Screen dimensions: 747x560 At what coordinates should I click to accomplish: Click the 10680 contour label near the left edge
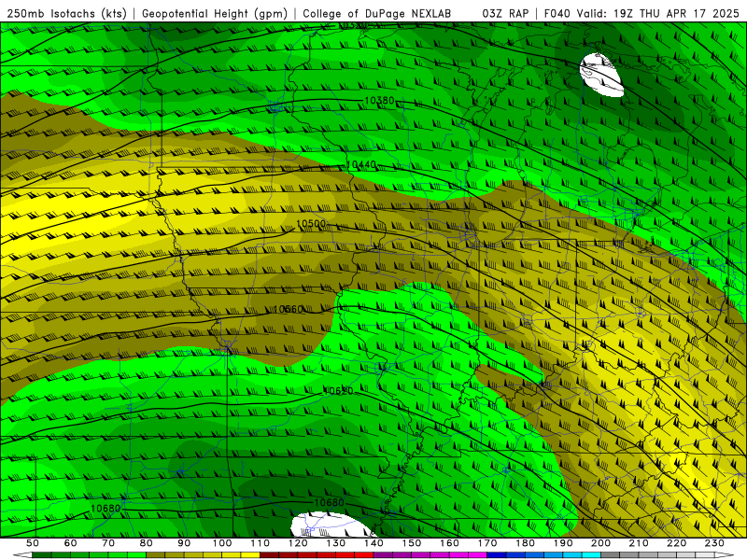pos(106,509)
